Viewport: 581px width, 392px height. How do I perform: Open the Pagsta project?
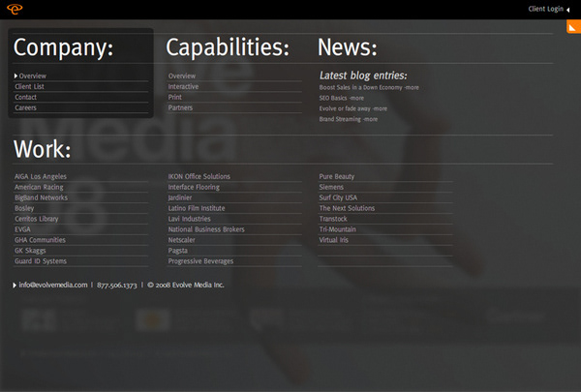(177, 251)
